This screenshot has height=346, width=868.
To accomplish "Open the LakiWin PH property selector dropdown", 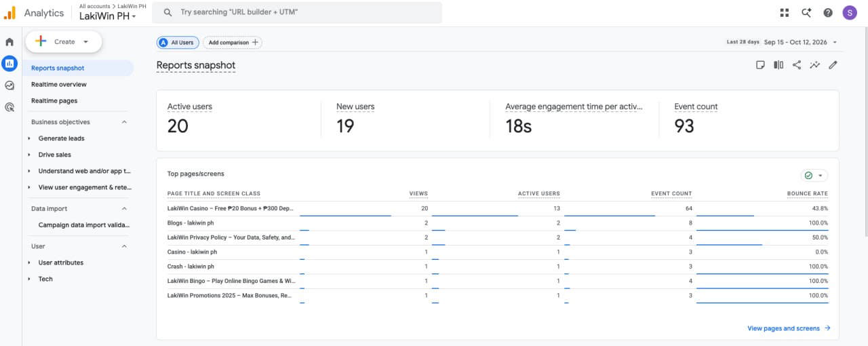I will tap(107, 16).
